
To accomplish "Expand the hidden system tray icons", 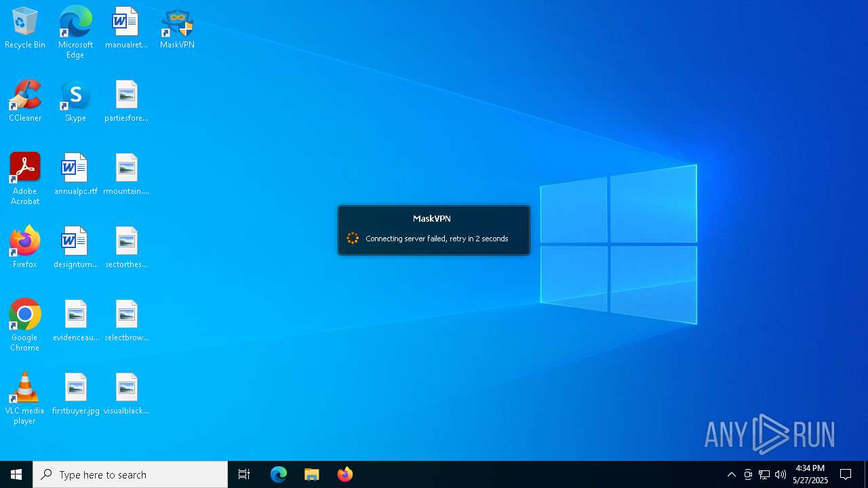I will tap(731, 474).
